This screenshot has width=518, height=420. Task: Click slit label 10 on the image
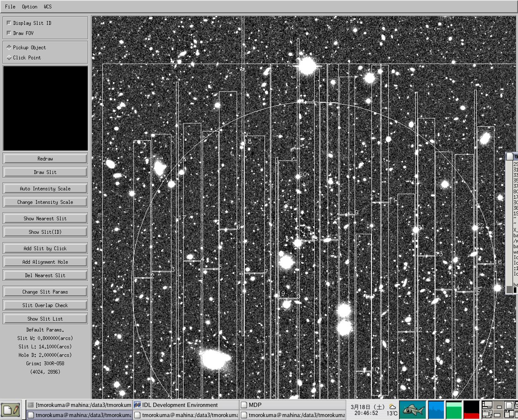375,369
